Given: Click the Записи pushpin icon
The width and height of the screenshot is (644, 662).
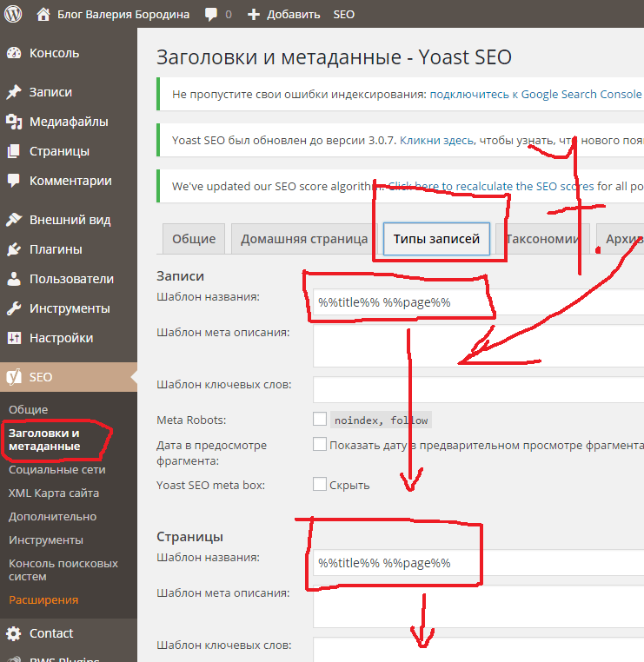Looking at the screenshot, I should pyautogui.click(x=14, y=91).
